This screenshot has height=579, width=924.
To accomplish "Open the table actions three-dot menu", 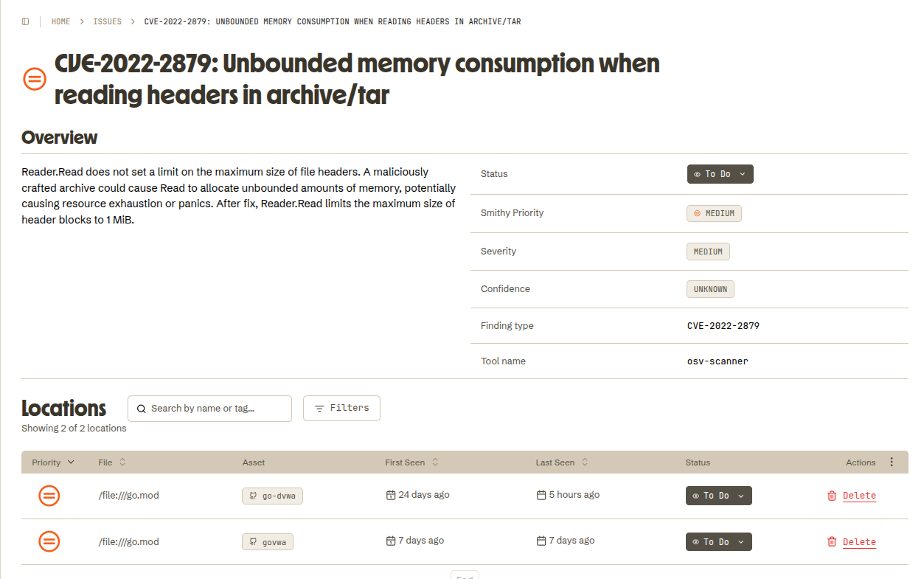I will (892, 462).
